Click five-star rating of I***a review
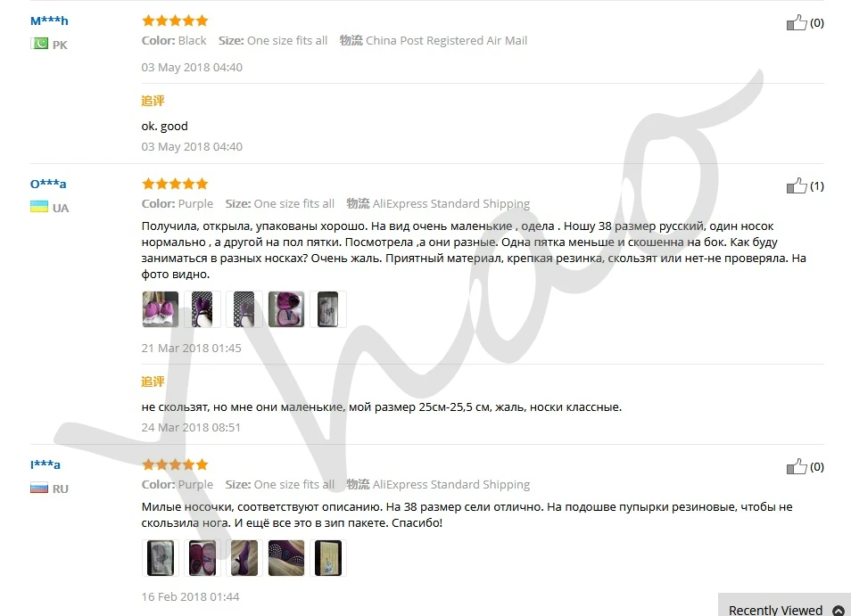This screenshot has width=851, height=616. (x=175, y=464)
